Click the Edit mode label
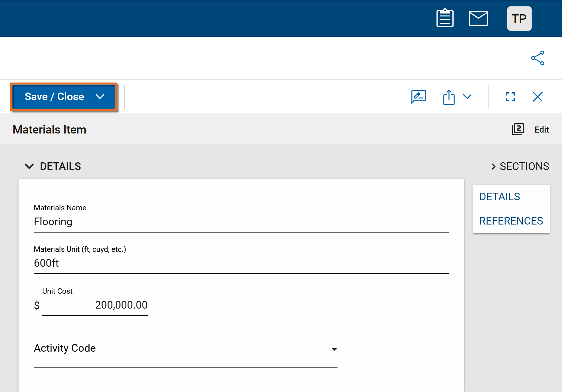Viewport: 562px width, 392px height. click(x=541, y=130)
